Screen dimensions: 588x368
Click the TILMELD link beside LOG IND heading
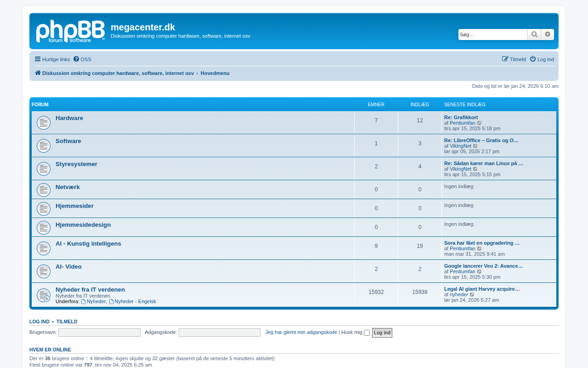tap(67, 322)
